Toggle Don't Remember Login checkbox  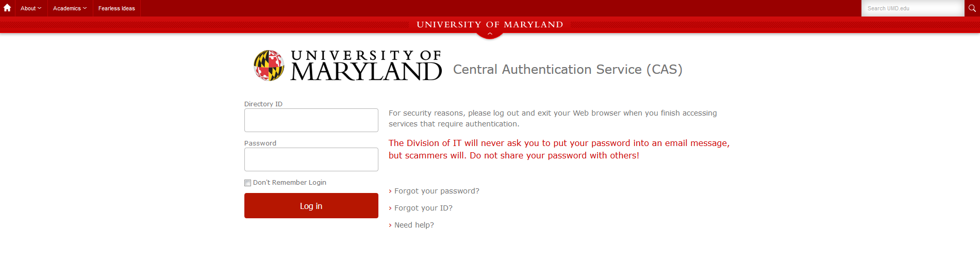click(247, 183)
